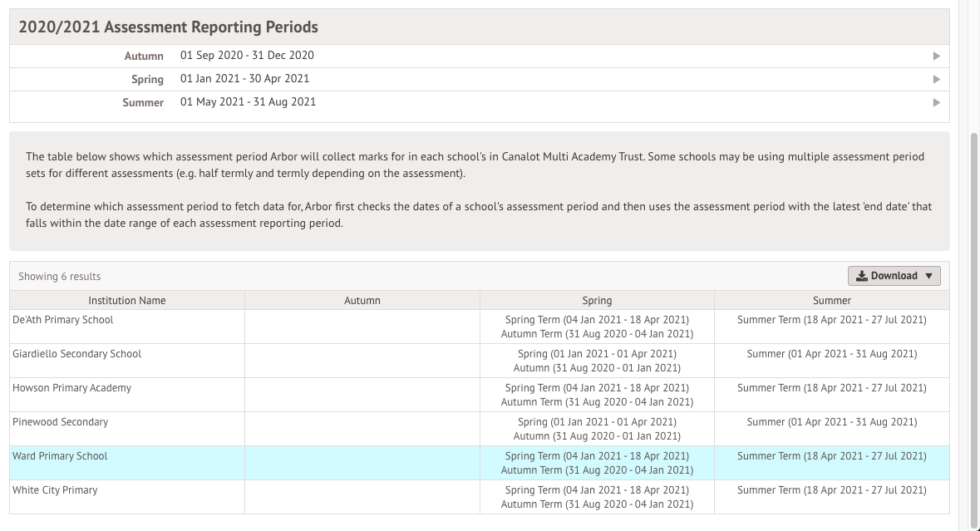Click Pinewood Secondary Spring cell
The width and height of the screenshot is (980, 531).
click(597, 429)
